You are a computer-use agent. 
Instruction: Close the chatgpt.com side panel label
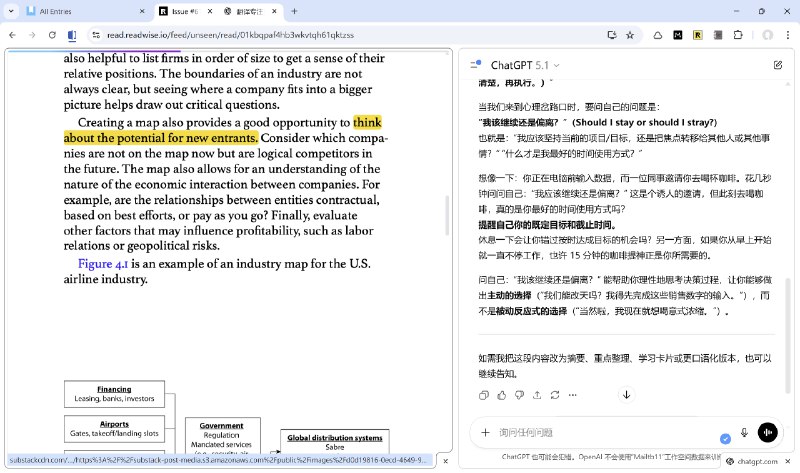pyautogui.click(x=788, y=461)
